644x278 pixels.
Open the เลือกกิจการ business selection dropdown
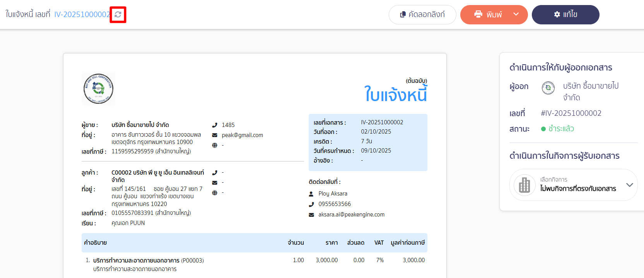pos(573,185)
